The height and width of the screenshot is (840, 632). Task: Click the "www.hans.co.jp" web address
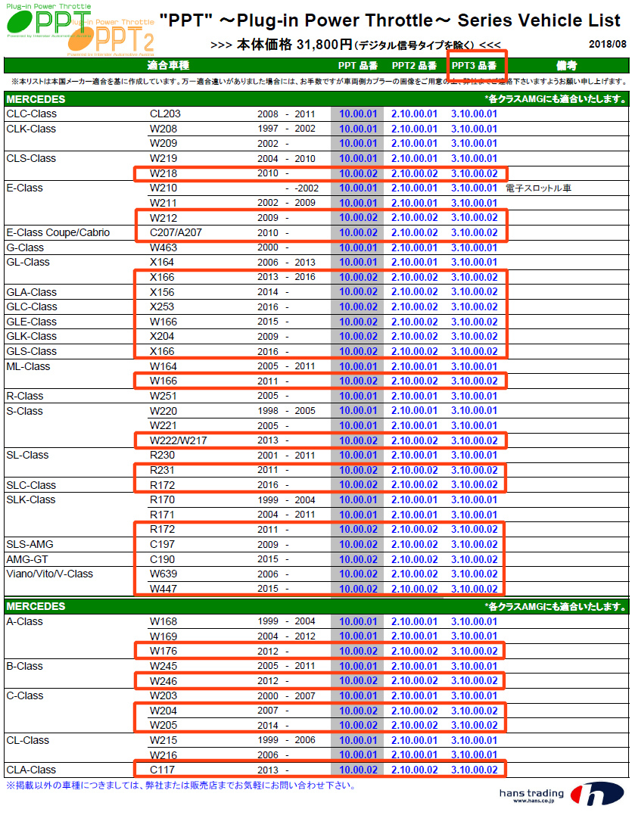click(x=534, y=801)
